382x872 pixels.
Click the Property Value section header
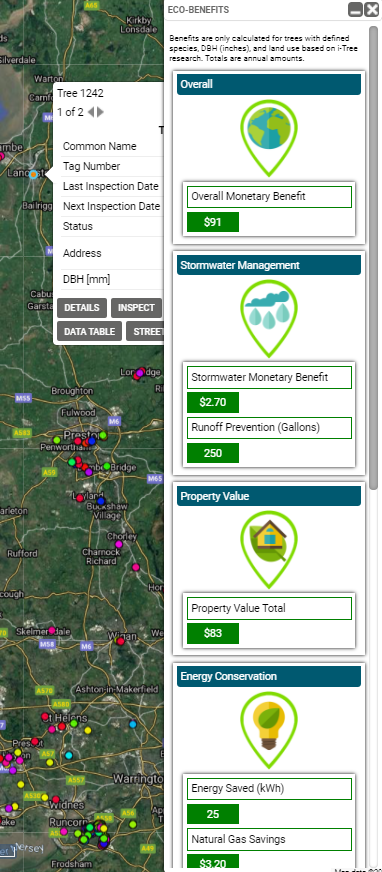click(x=269, y=496)
